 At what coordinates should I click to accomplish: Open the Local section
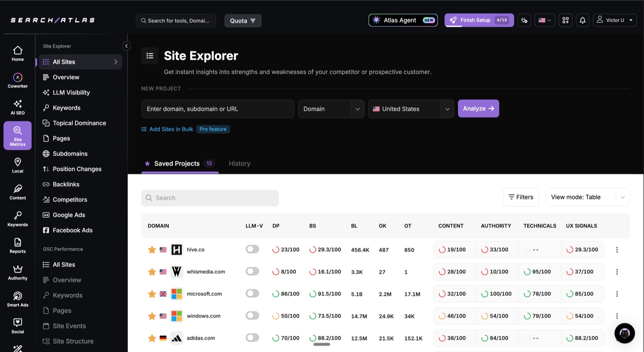point(18,165)
